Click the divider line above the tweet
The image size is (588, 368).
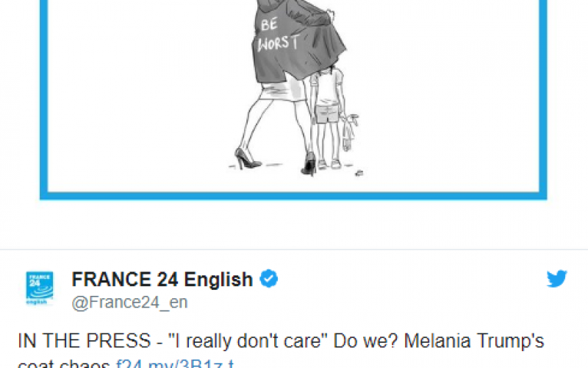click(294, 250)
